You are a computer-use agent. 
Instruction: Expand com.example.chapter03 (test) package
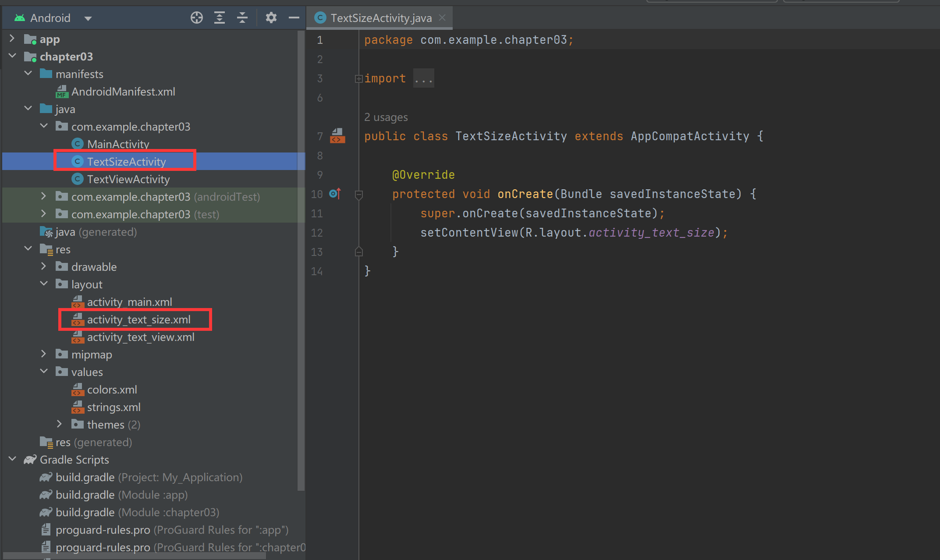(x=44, y=214)
